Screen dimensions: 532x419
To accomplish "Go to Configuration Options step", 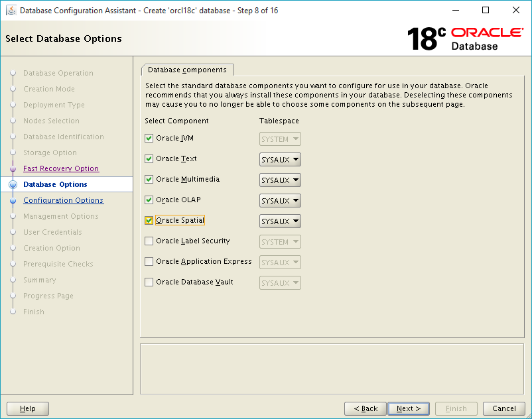I will [64, 200].
